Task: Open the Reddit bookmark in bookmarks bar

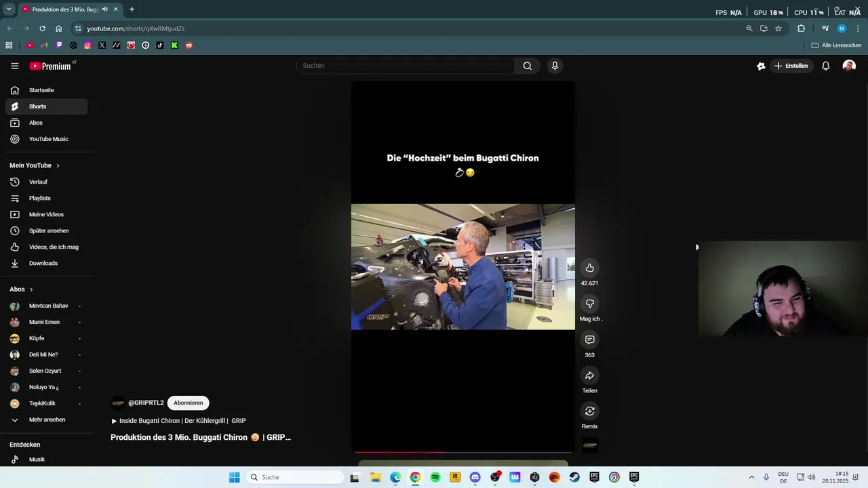Action: [x=189, y=45]
